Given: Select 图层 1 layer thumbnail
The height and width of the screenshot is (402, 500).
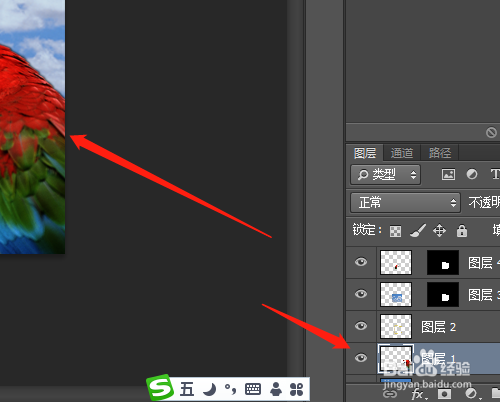Looking at the screenshot, I should point(396,358).
